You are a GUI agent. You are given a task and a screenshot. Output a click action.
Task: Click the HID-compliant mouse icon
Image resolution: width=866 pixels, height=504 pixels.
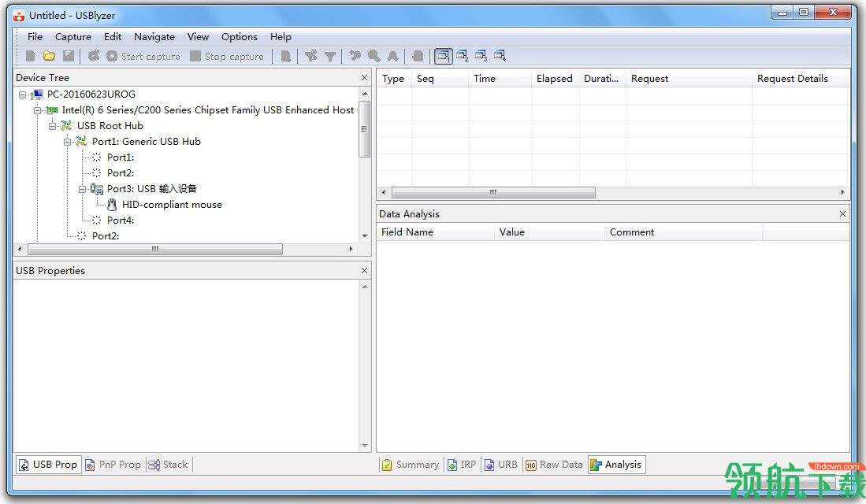[112, 205]
